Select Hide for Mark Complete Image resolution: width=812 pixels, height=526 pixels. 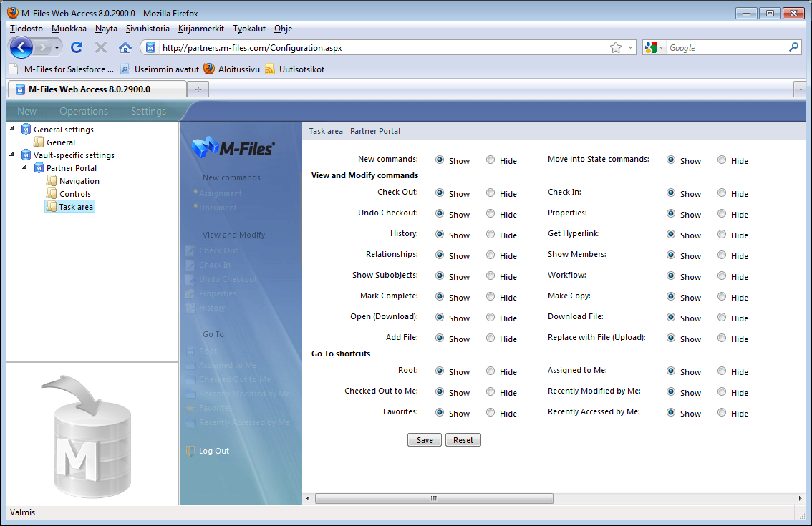click(490, 296)
